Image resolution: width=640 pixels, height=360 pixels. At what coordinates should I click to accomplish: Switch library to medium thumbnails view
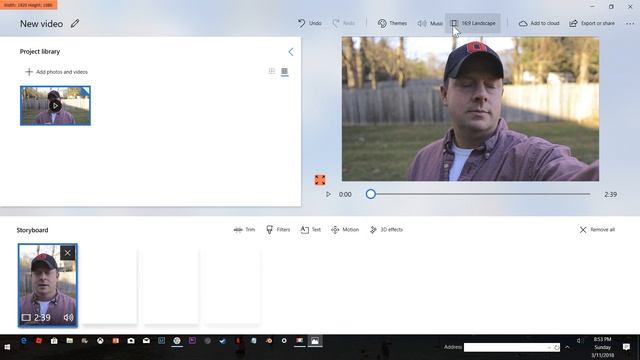click(284, 72)
